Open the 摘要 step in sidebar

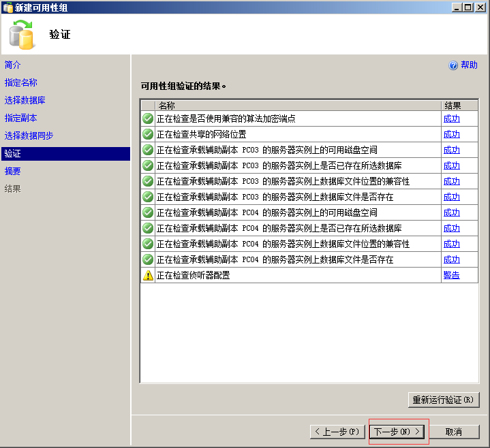tap(13, 171)
